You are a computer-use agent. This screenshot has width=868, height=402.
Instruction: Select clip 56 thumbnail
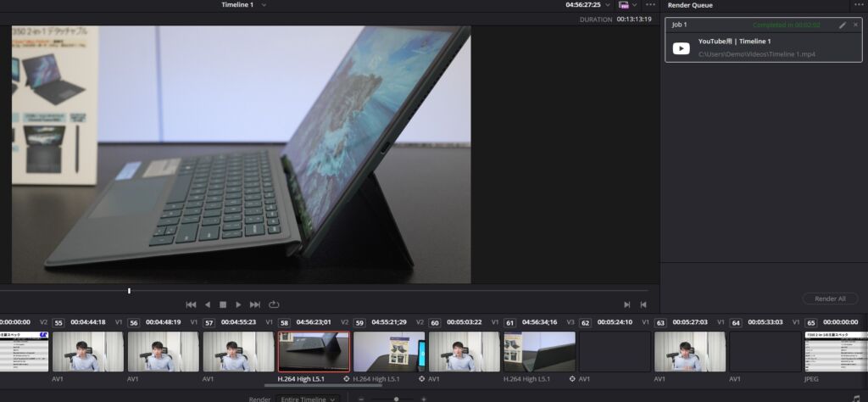pos(164,352)
